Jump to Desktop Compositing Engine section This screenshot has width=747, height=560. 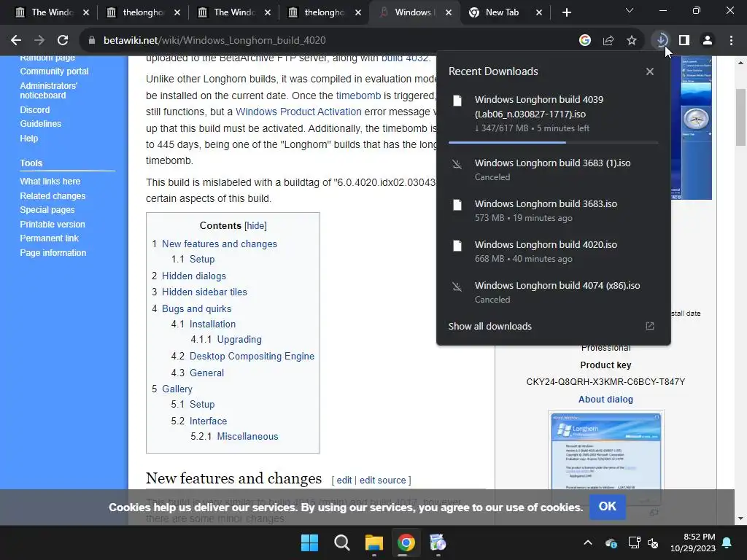pyautogui.click(x=252, y=356)
